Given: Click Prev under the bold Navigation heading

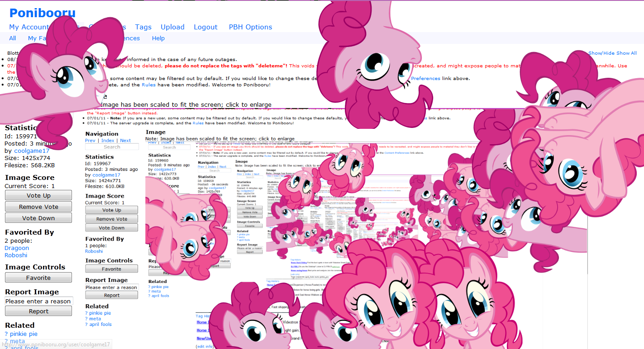Looking at the screenshot, I should [90, 141].
